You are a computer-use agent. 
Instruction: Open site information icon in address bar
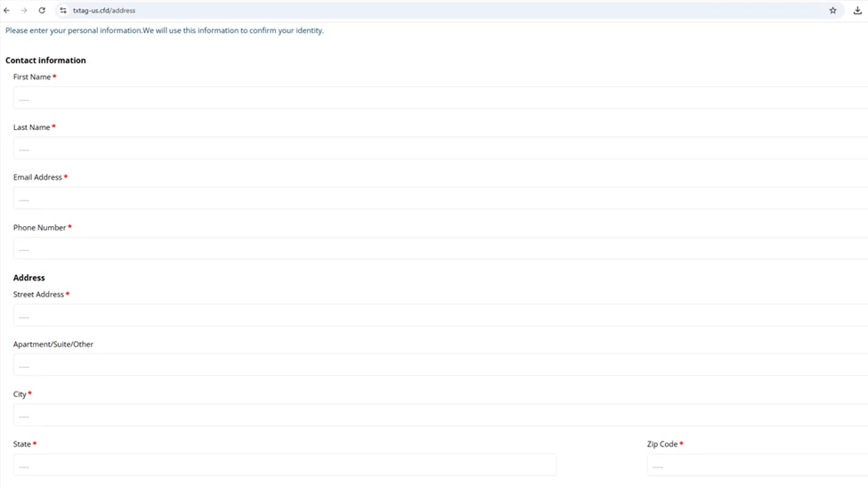click(63, 11)
